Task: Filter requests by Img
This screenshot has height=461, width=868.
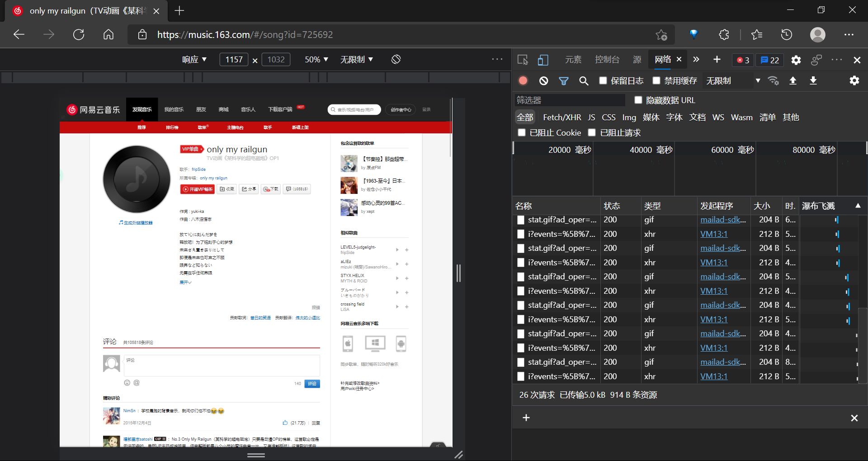Action: 629,118
